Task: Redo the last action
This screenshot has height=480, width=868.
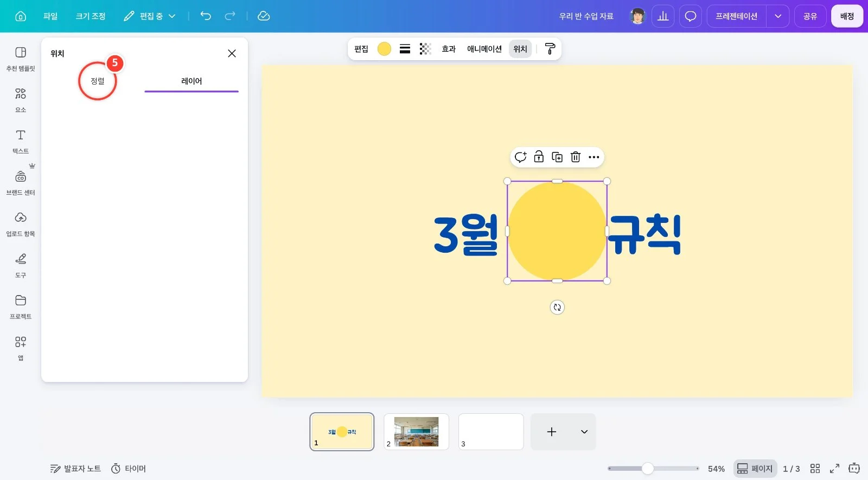Action: (230, 16)
